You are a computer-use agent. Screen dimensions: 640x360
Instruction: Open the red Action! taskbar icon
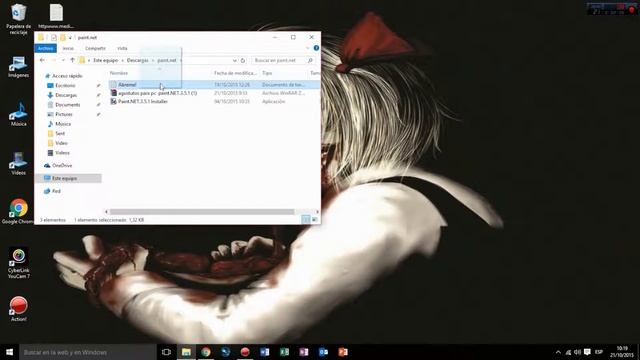(245, 352)
